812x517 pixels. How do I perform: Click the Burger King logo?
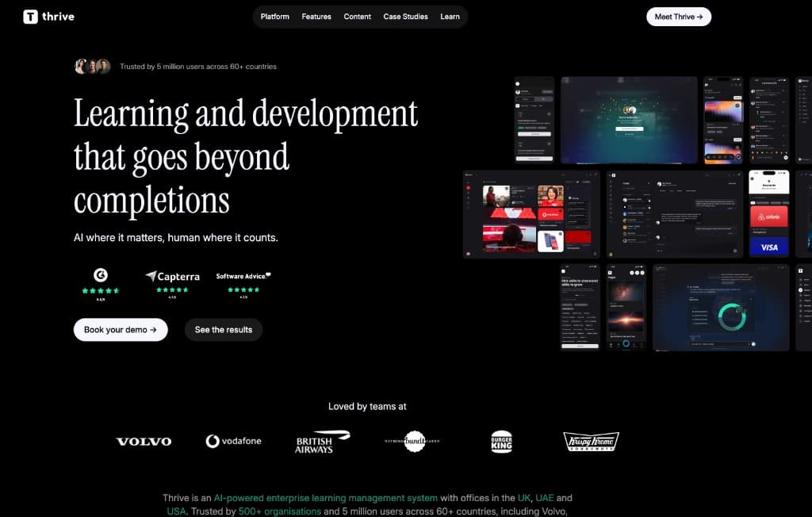pos(501,442)
